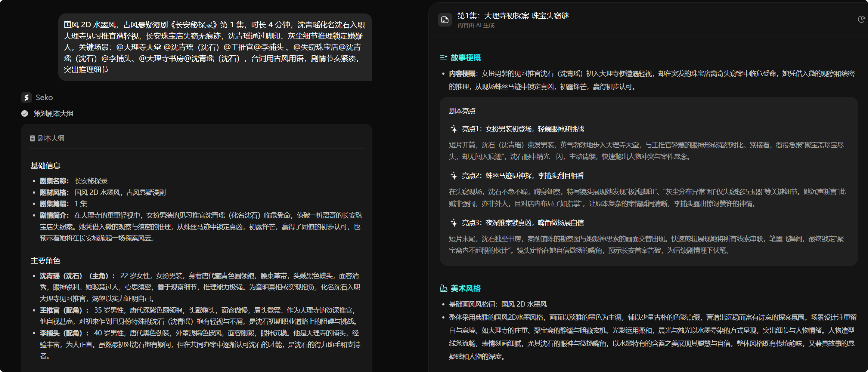Select the 亮点1：女扮男装初登场 heading
The image size is (868, 372).
click(x=523, y=129)
